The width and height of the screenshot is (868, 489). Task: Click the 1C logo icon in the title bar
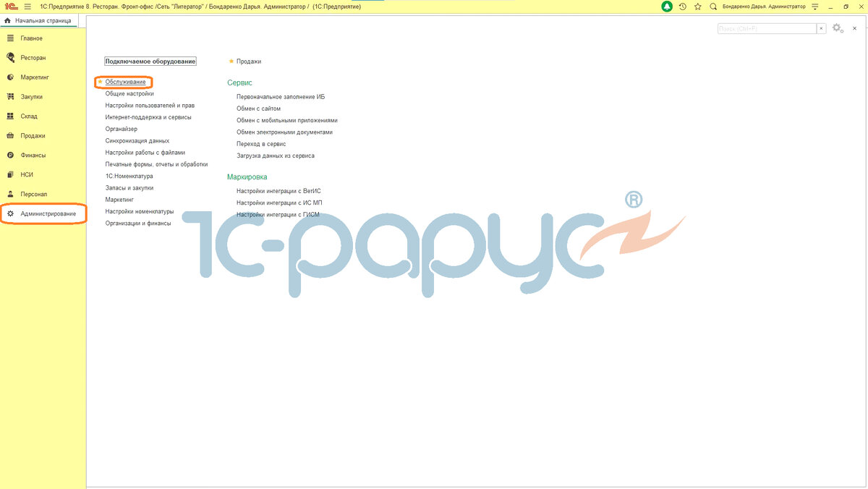point(11,7)
